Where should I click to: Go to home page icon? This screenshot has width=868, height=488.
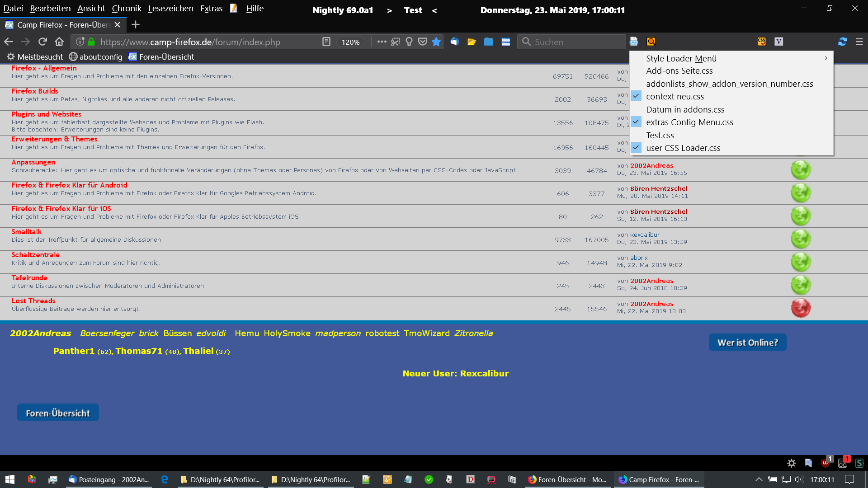(59, 42)
